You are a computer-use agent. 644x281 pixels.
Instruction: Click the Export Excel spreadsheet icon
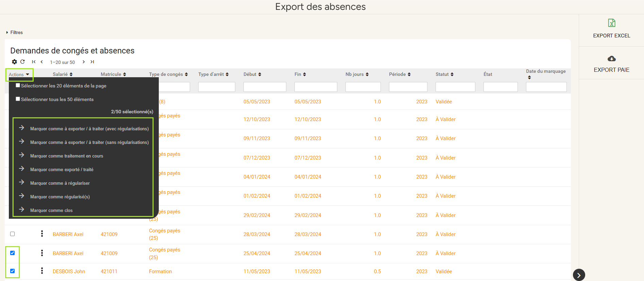coord(611,23)
